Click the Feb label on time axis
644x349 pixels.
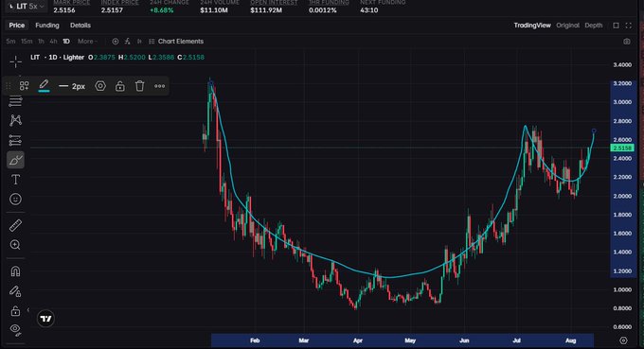pos(255,340)
